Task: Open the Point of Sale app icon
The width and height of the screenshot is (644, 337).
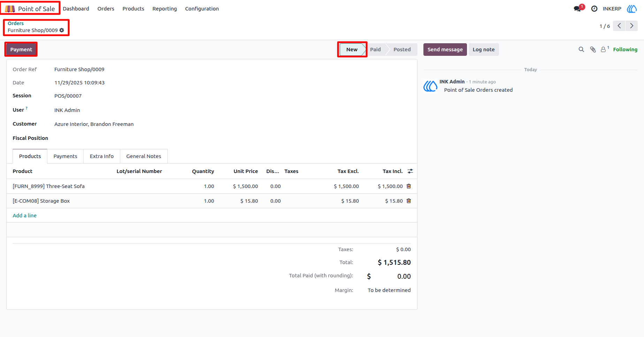Action: 10,9
